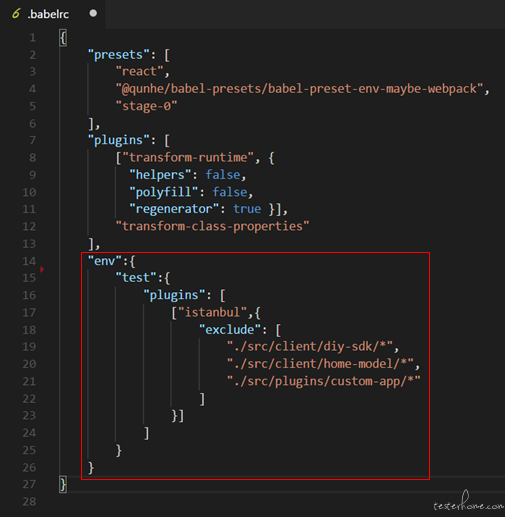The image size is (505, 517).
Task: Click the "test" key
Action: 136,278
